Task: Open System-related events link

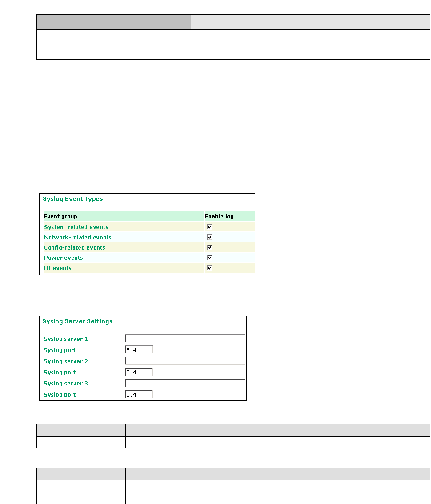Action: coord(76,227)
